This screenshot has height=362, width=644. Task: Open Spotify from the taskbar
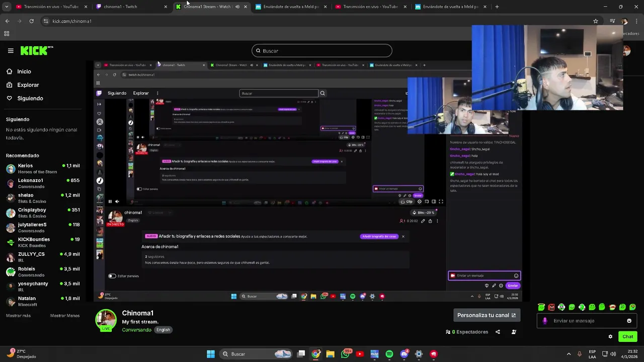pyautogui.click(x=389, y=354)
